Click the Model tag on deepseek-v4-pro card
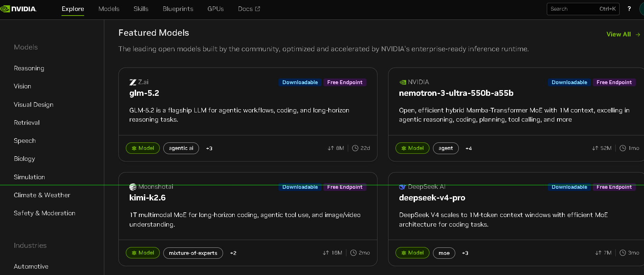The image size is (644, 275). (x=412, y=253)
